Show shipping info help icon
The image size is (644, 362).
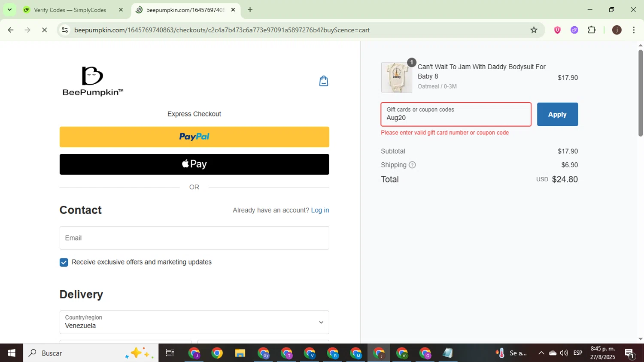(x=412, y=165)
